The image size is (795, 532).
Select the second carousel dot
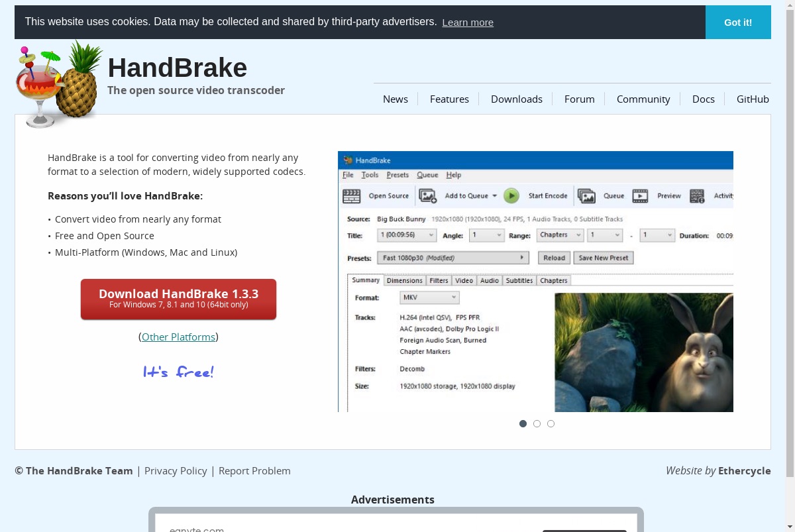coord(537,423)
